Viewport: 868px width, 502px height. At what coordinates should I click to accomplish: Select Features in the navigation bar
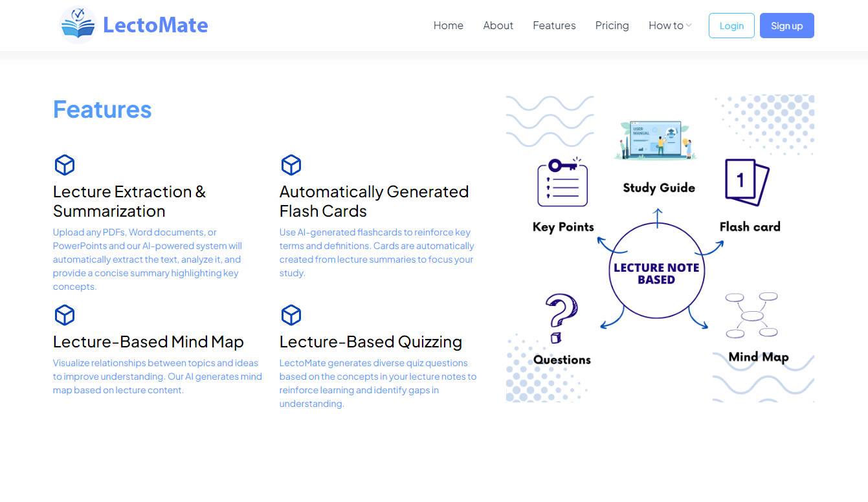click(x=554, y=25)
